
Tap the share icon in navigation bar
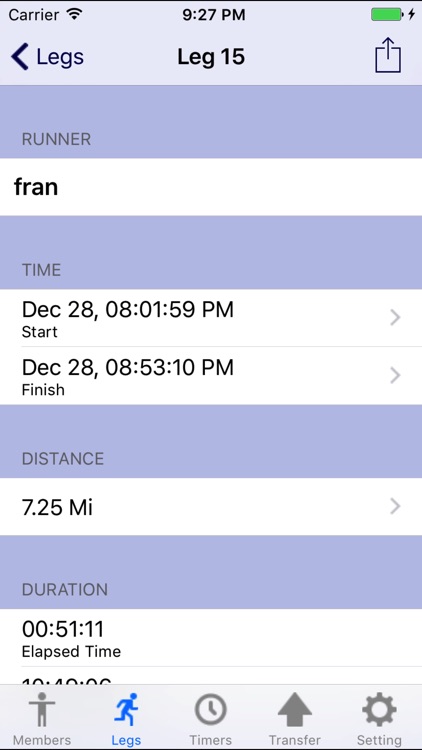point(388,55)
